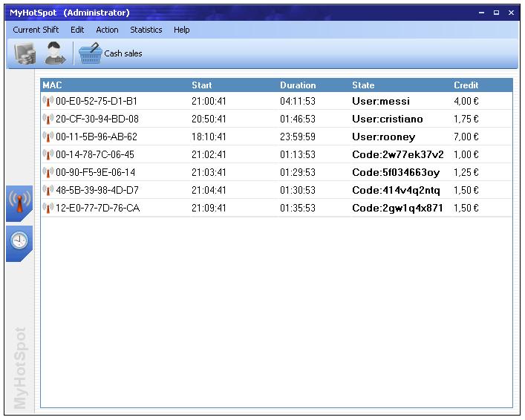The width and height of the screenshot is (525, 420).
Task: Click duration 01:30:53
Action: [298, 190]
